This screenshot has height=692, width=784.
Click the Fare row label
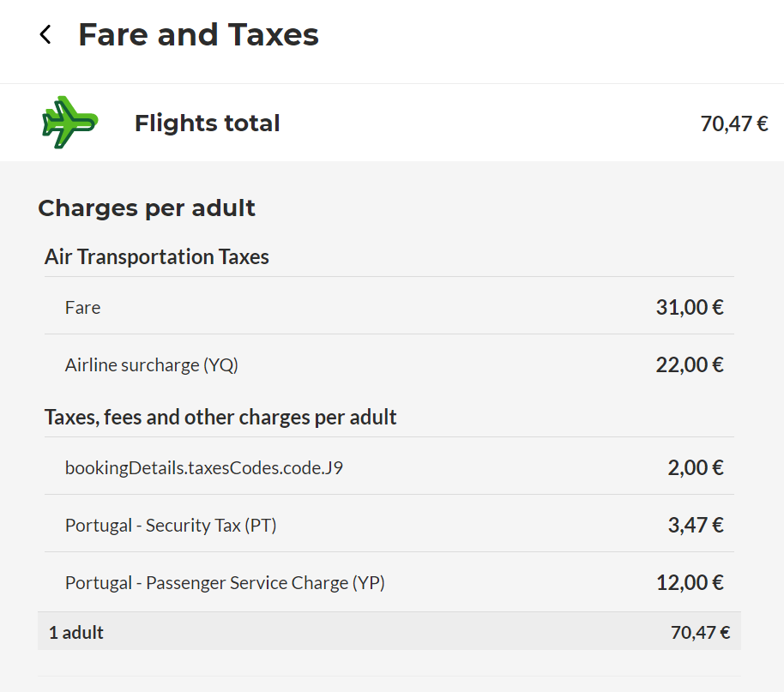click(82, 308)
